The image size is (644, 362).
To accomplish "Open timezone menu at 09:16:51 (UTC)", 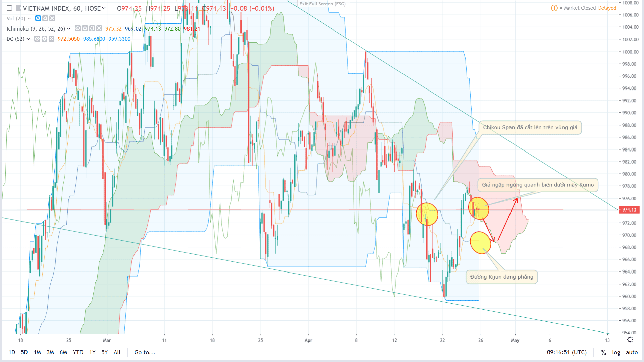I will (x=567, y=352).
